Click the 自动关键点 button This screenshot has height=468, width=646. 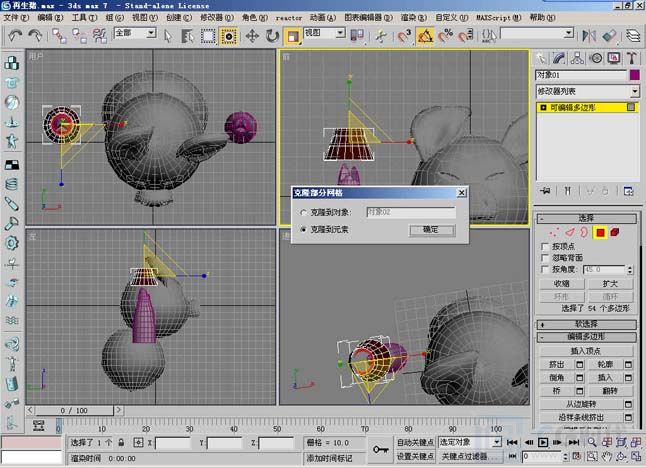[415, 442]
